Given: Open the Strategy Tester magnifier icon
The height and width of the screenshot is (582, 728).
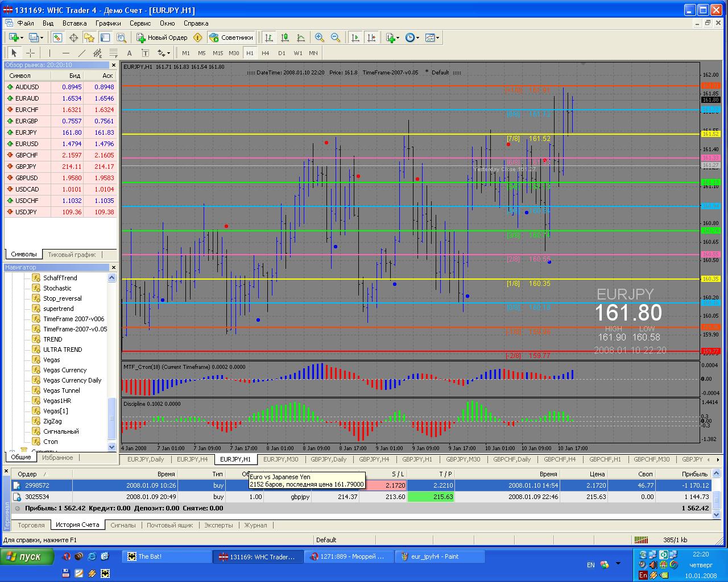Looking at the screenshot, I should pyautogui.click(x=121, y=38).
